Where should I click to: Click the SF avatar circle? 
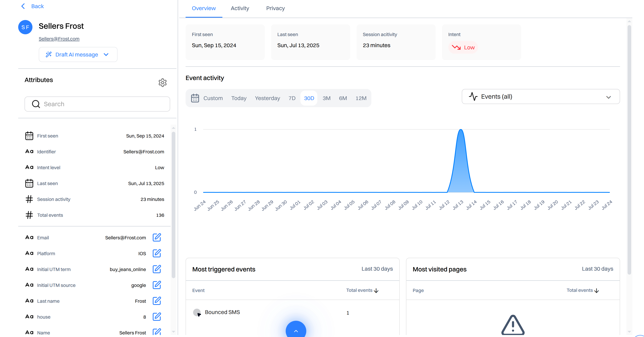click(x=25, y=27)
